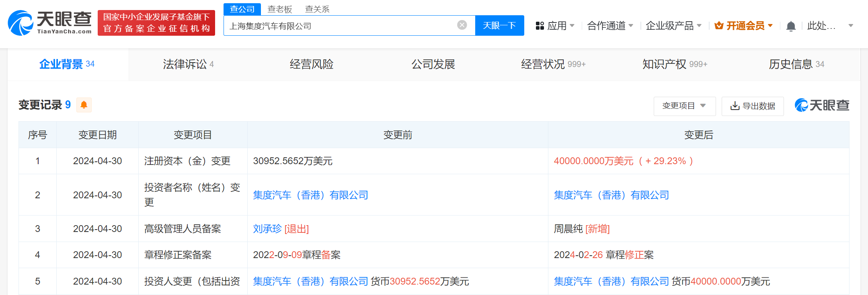Image resolution: width=868 pixels, height=295 pixels.
Task: Click the red 国家中小企业发展子基金 banner
Action: pyautogui.click(x=156, y=23)
